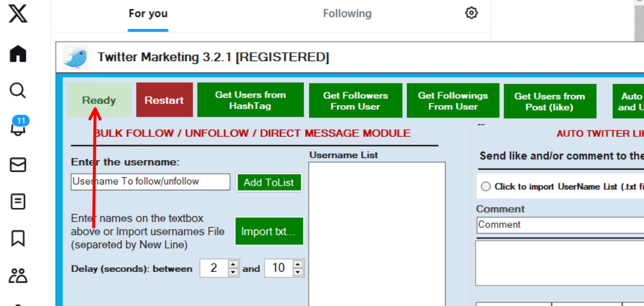Open the Communities people icon

click(x=18, y=275)
